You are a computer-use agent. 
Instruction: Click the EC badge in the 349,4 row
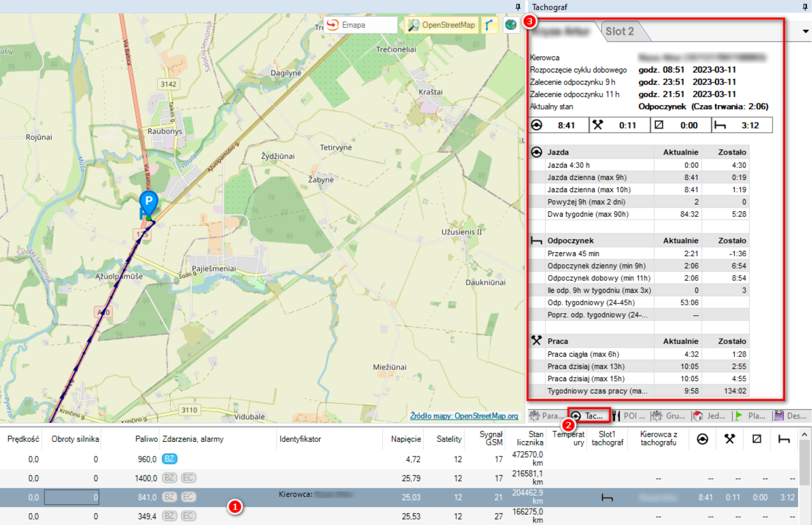[x=188, y=516]
